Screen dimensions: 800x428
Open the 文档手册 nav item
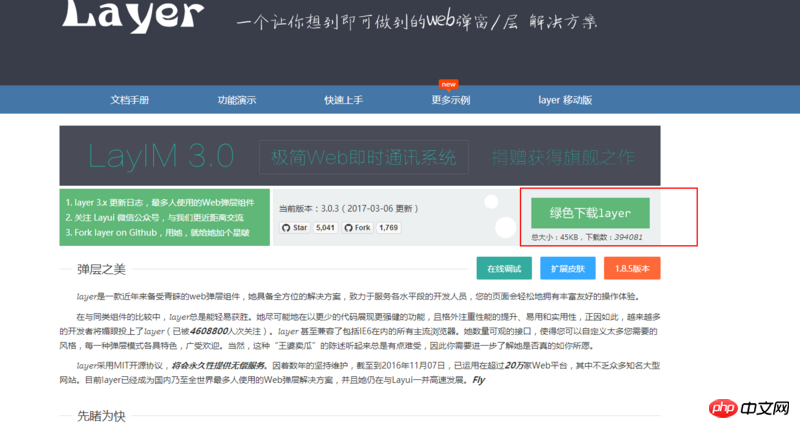click(x=130, y=100)
